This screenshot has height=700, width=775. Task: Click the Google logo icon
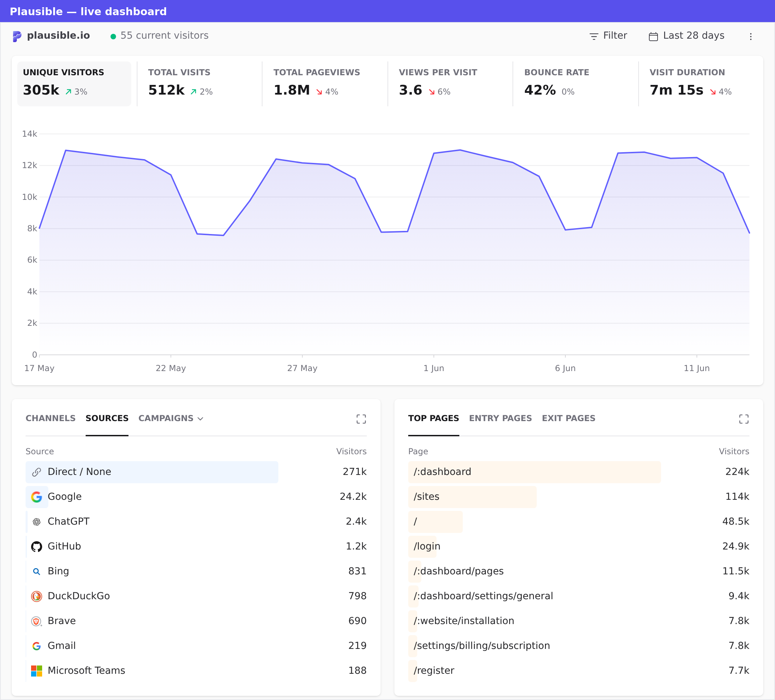[x=37, y=497]
